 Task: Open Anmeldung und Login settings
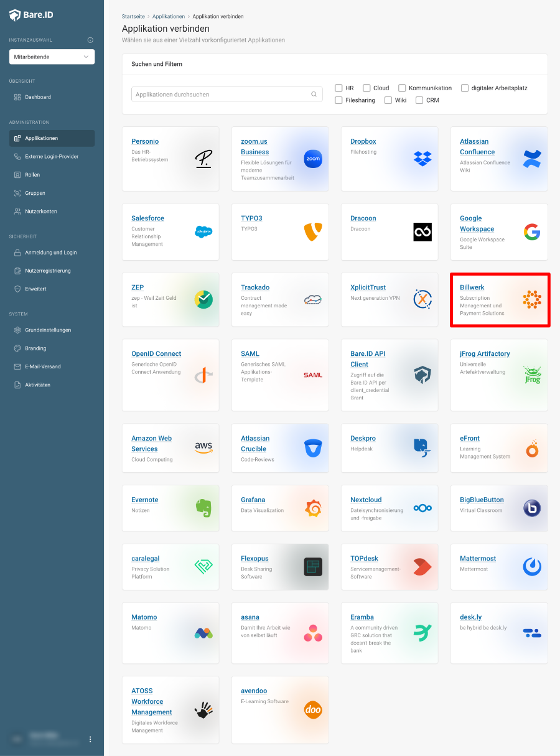tap(52, 253)
